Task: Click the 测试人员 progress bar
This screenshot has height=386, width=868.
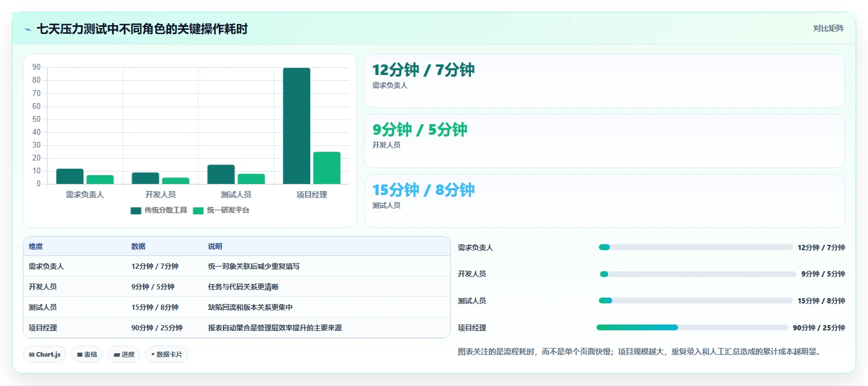Action: click(696, 300)
